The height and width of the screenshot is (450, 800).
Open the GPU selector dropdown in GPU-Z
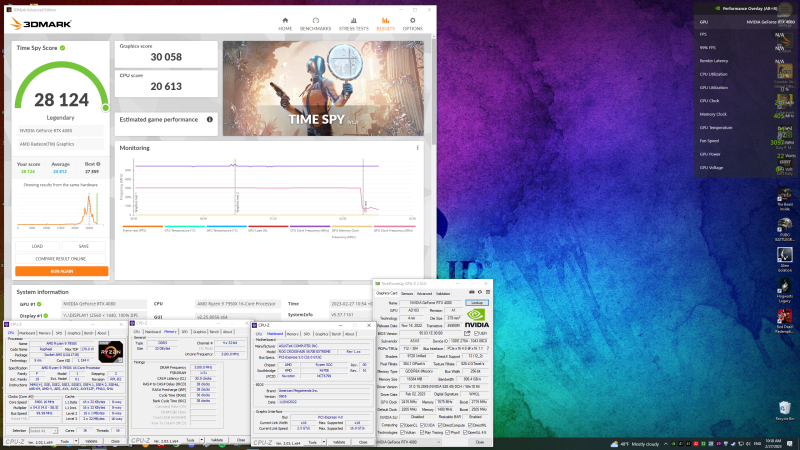408,442
